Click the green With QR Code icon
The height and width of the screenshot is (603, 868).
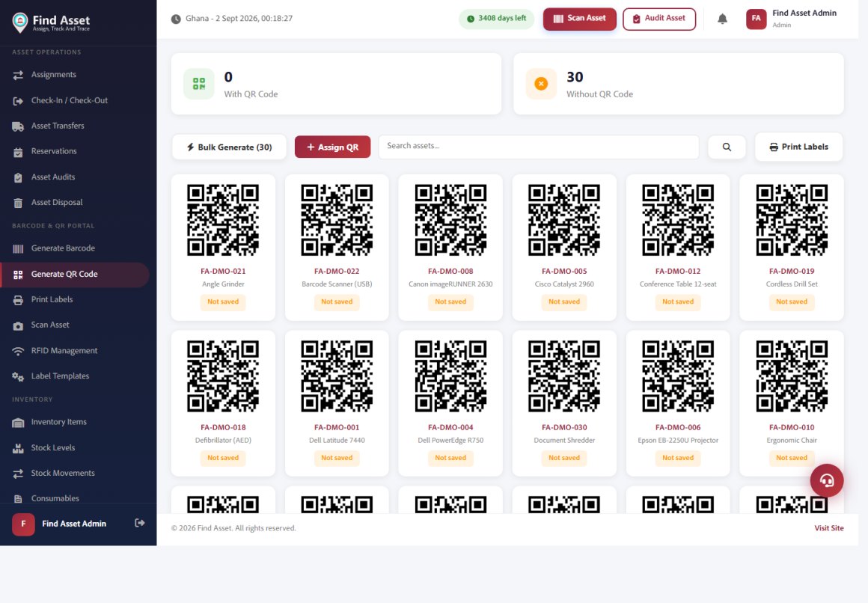click(199, 84)
